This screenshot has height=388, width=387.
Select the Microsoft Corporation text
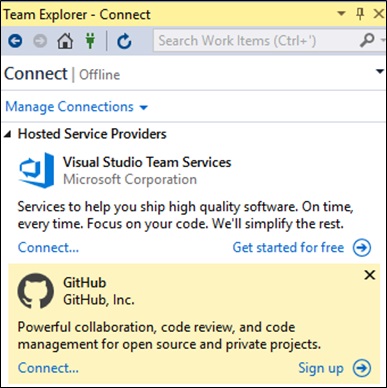coord(130,180)
